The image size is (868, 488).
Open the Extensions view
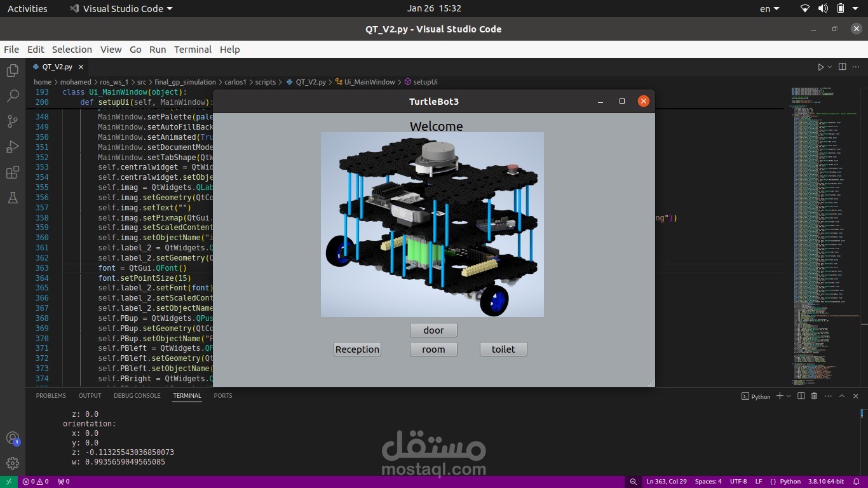click(x=12, y=172)
